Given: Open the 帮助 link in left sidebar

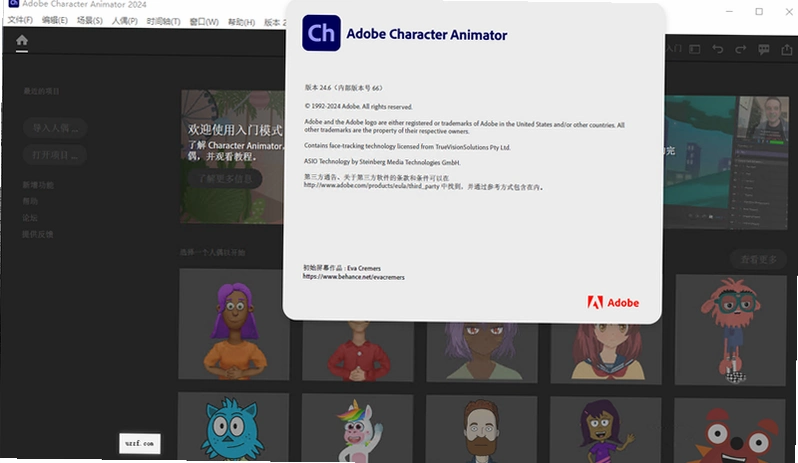Looking at the screenshot, I should pyautogui.click(x=30, y=201).
